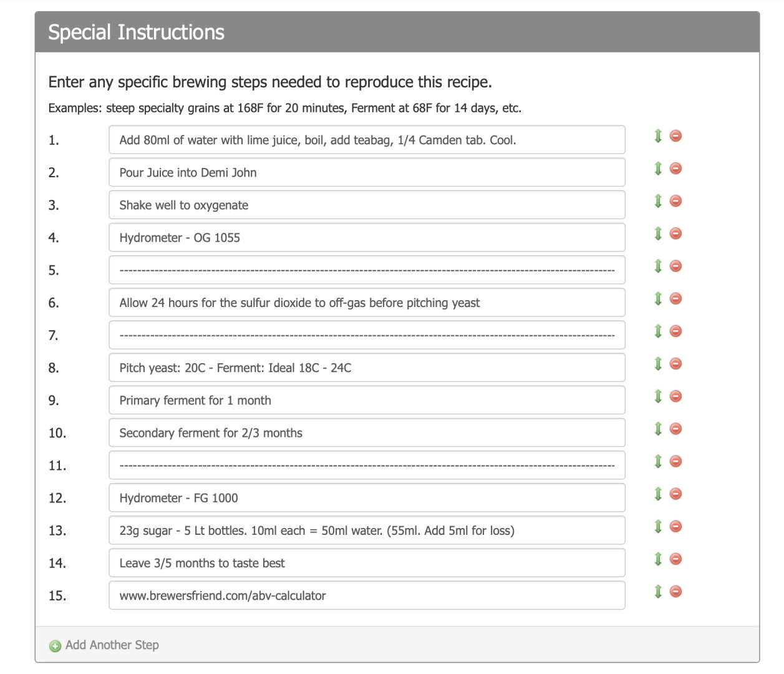Delete step 15 brewersfriend URL
Image resolution: width=784 pixels, height=674 pixels.
click(x=675, y=592)
